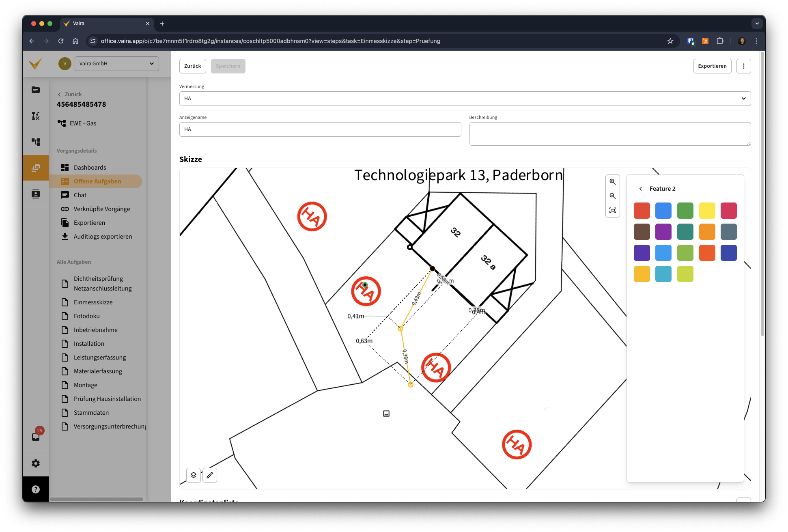Screen dimensions: 788x532
Task: Open the Vaira GmbH organization dropdown
Action: point(116,64)
